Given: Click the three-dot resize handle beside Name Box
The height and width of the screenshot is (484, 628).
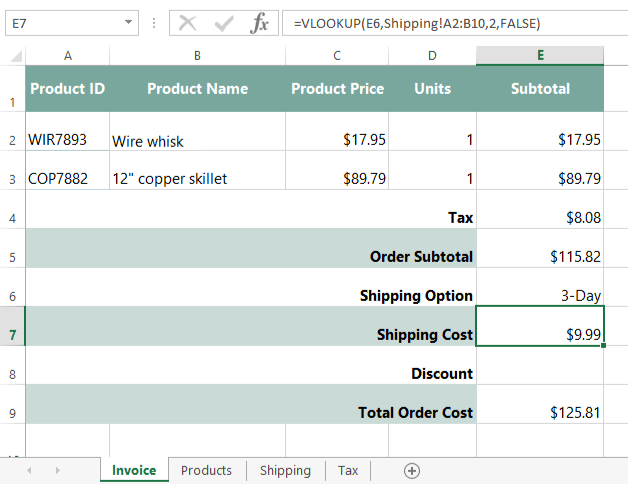Looking at the screenshot, I should 153,23.
